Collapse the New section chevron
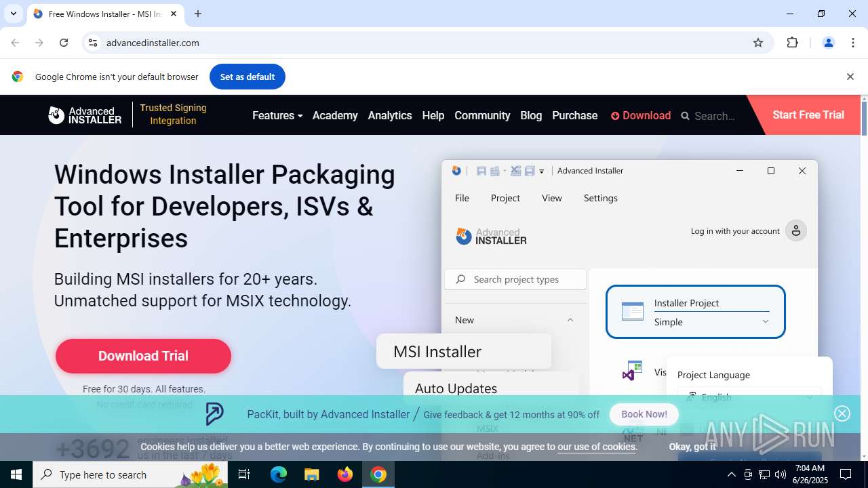Image resolution: width=868 pixels, height=488 pixels. 570,320
